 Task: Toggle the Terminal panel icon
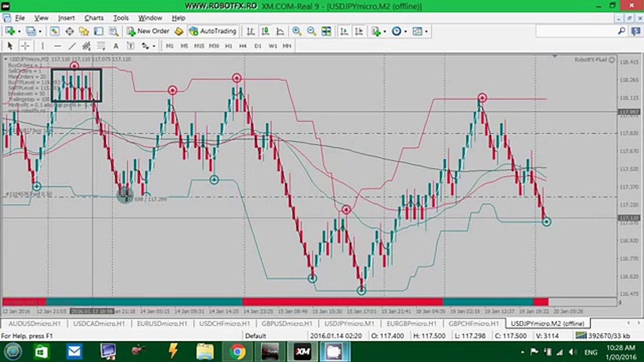[x=99, y=31]
